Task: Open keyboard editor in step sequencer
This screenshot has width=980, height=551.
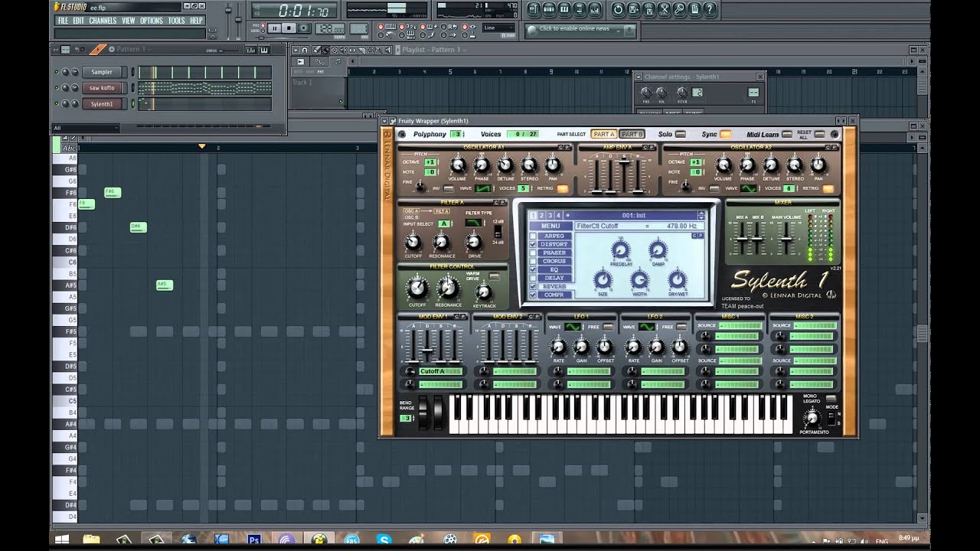Action: [x=264, y=51]
